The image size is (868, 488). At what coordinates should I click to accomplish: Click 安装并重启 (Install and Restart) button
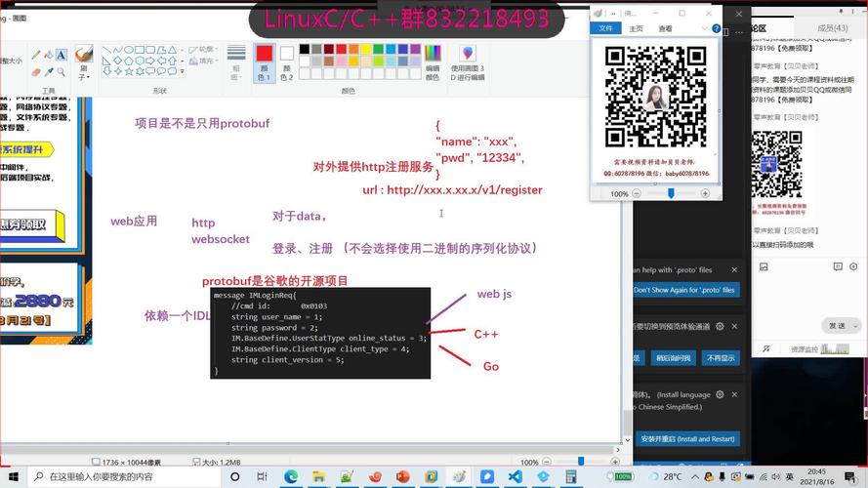[x=687, y=439]
